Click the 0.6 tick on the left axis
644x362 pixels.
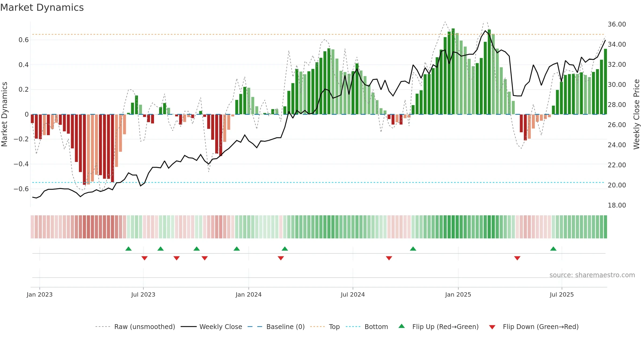point(24,40)
